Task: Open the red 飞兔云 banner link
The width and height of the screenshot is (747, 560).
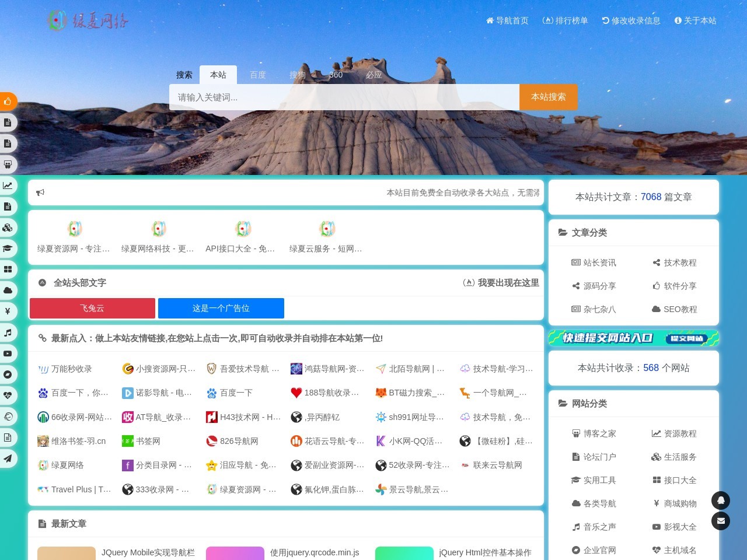Action: (x=92, y=308)
